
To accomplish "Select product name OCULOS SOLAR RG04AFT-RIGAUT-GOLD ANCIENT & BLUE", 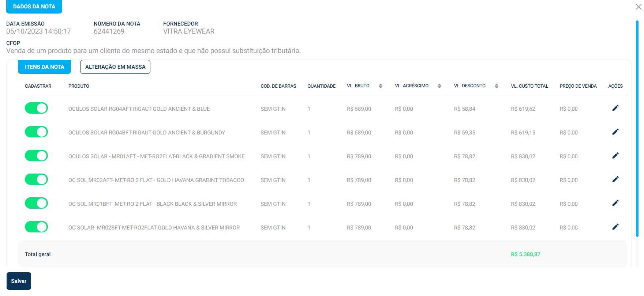I will pyautogui.click(x=139, y=109).
